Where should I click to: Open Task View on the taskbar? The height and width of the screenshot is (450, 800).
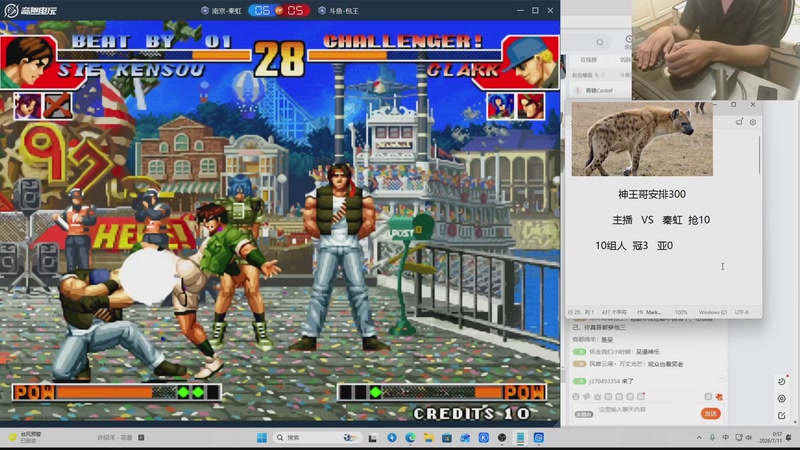[x=373, y=438]
